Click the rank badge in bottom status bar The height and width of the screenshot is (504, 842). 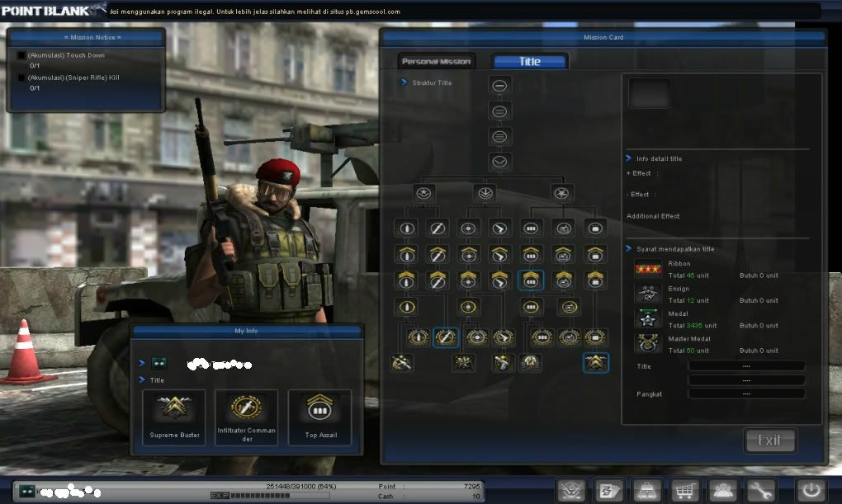(x=27, y=491)
